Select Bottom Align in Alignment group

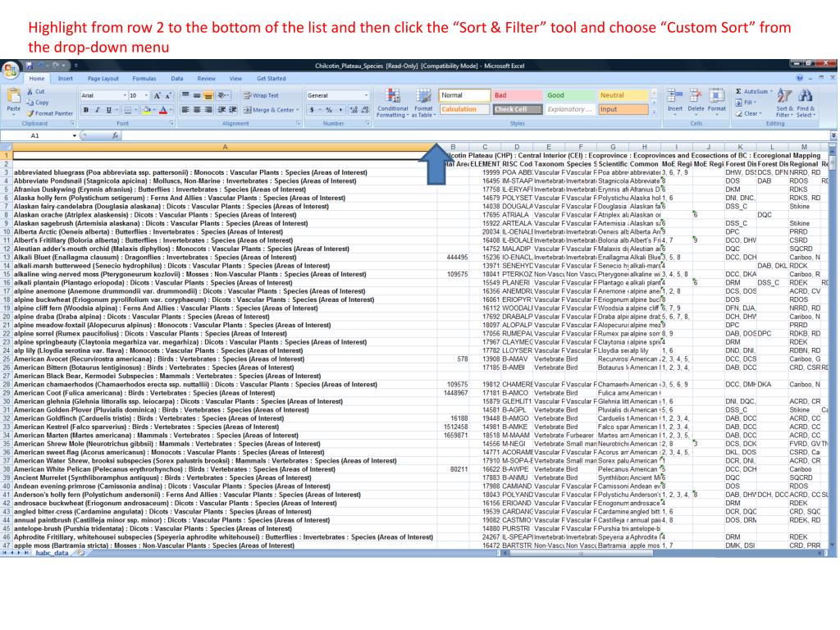pyautogui.click(x=208, y=95)
